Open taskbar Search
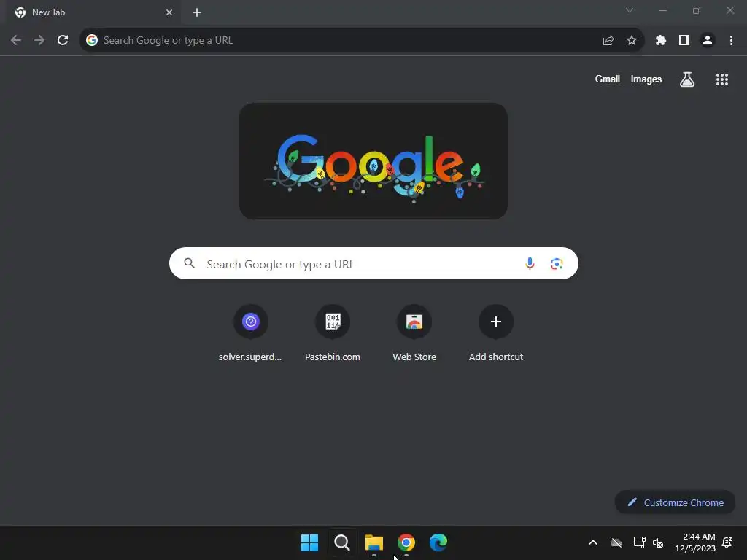The width and height of the screenshot is (747, 560). (x=342, y=542)
